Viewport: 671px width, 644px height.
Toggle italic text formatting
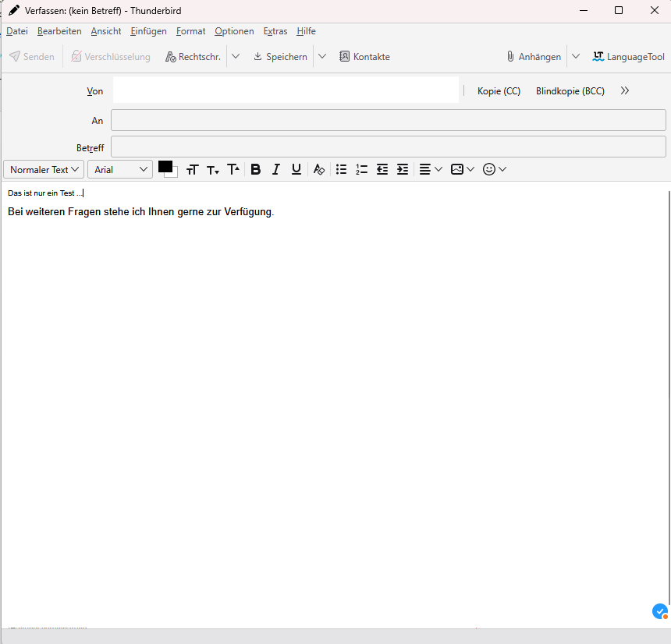click(x=275, y=169)
